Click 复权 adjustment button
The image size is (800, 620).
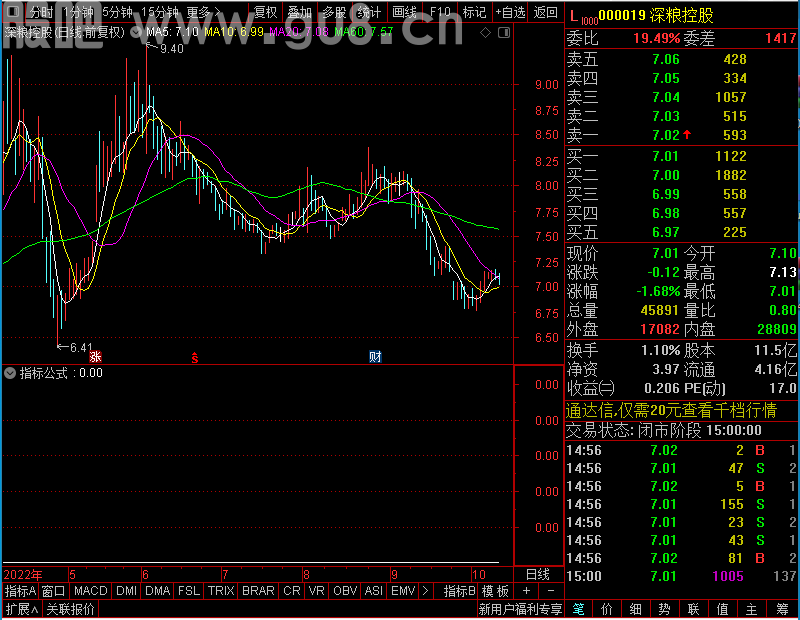click(x=265, y=12)
